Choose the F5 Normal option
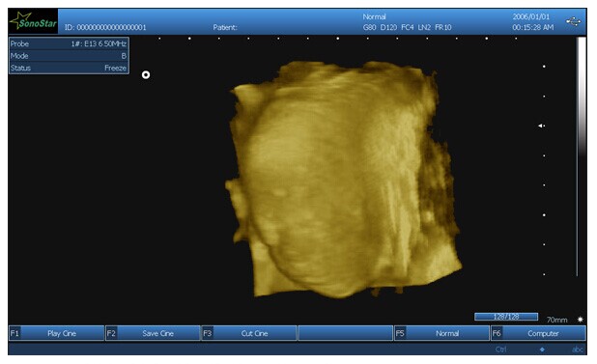Image resolution: width=597 pixels, height=364 pixels. tap(442, 333)
